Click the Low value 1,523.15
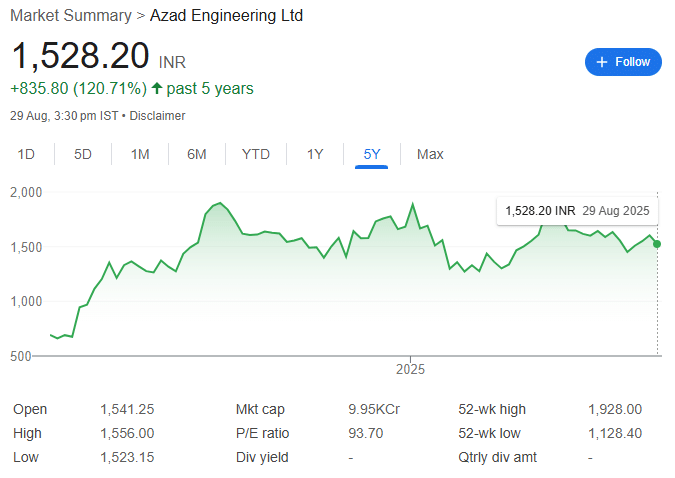 [x=127, y=457]
